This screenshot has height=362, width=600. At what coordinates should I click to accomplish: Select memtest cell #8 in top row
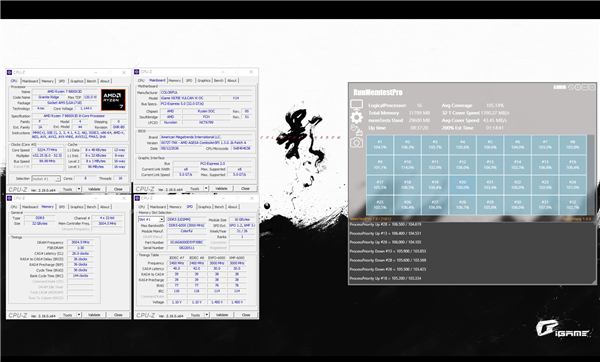point(573,145)
